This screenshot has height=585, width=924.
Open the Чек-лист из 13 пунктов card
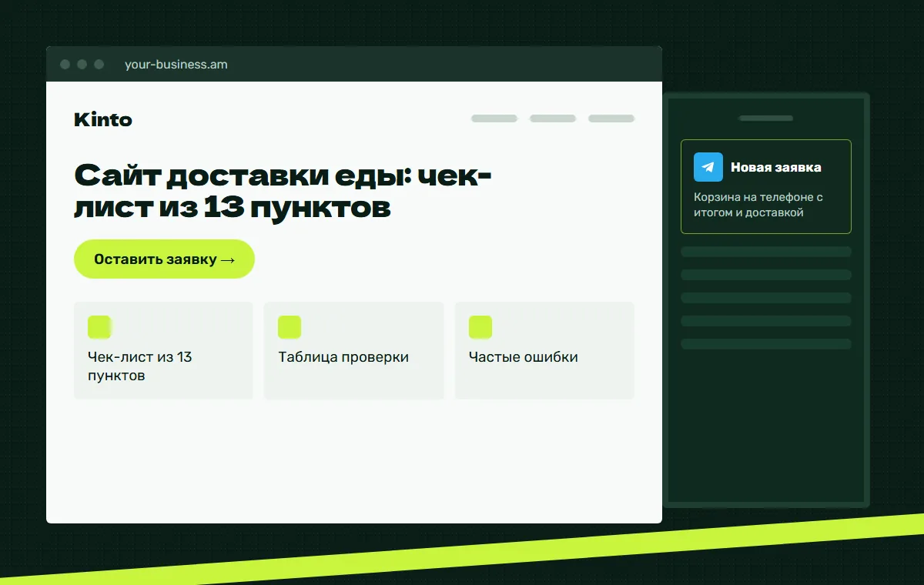pyautogui.click(x=163, y=350)
